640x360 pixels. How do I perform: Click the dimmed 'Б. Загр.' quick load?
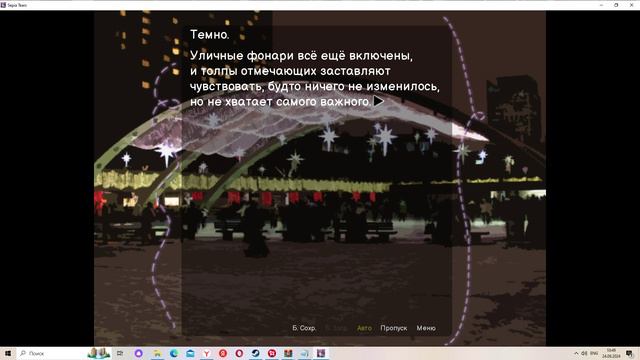tap(336, 328)
